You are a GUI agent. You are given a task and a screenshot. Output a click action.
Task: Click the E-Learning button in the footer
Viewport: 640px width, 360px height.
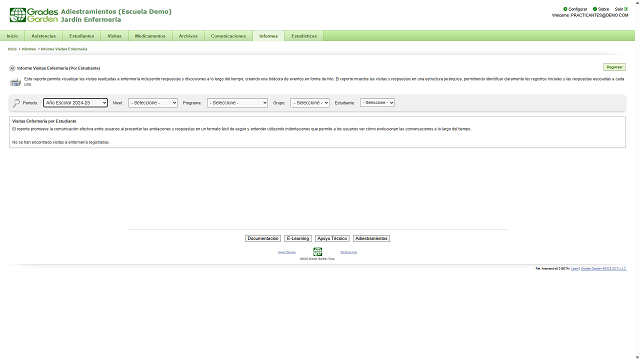tap(298, 238)
